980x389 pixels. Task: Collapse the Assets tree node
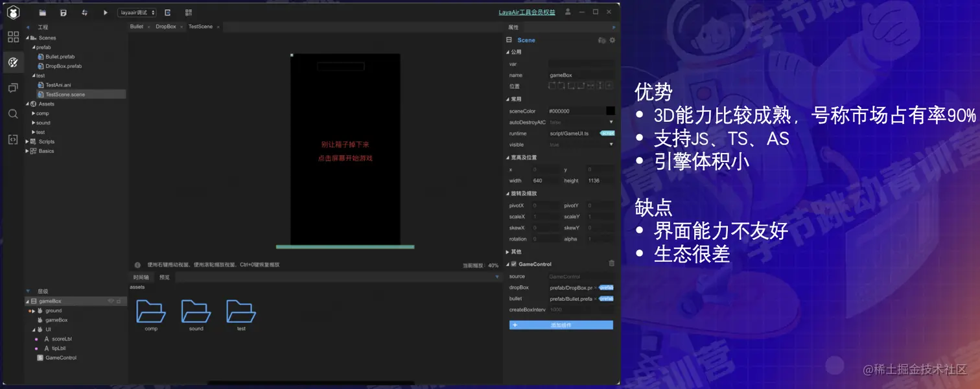(28, 104)
